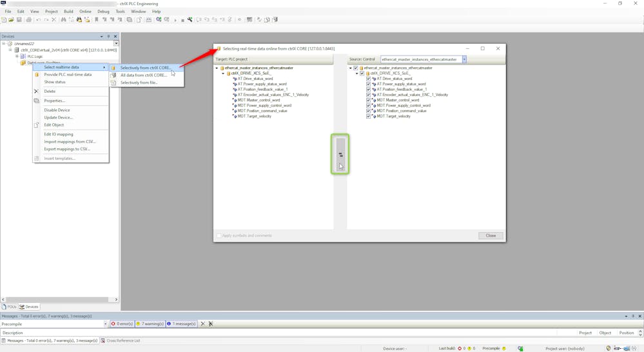The width and height of the screenshot is (644, 352).
Task: Clear all messages with the X icon
Action: tap(202, 324)
